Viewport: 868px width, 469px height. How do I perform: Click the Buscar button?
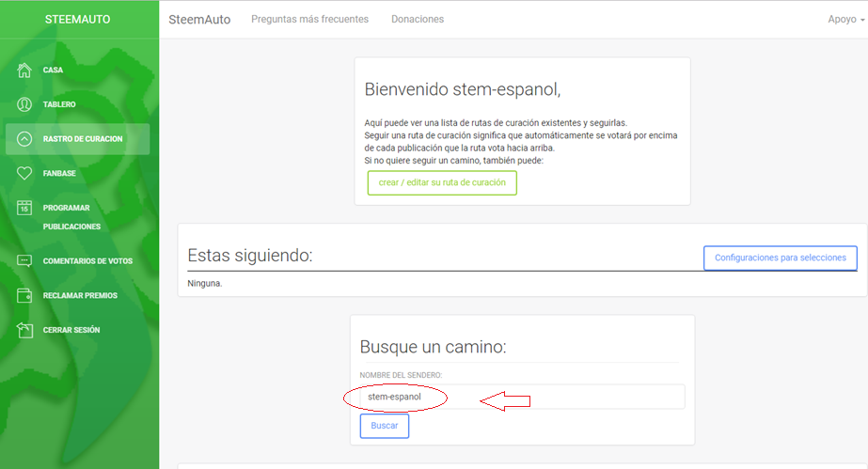(x=385, y=426)
